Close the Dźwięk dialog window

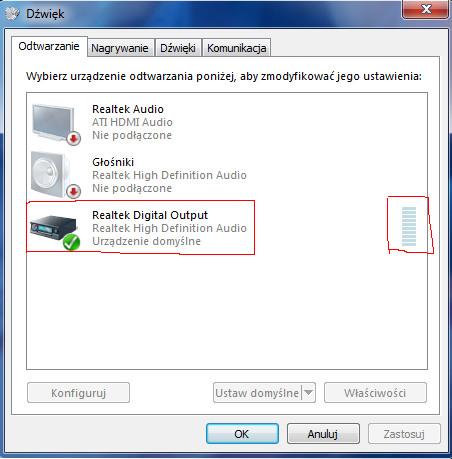(x=426, y=9)
